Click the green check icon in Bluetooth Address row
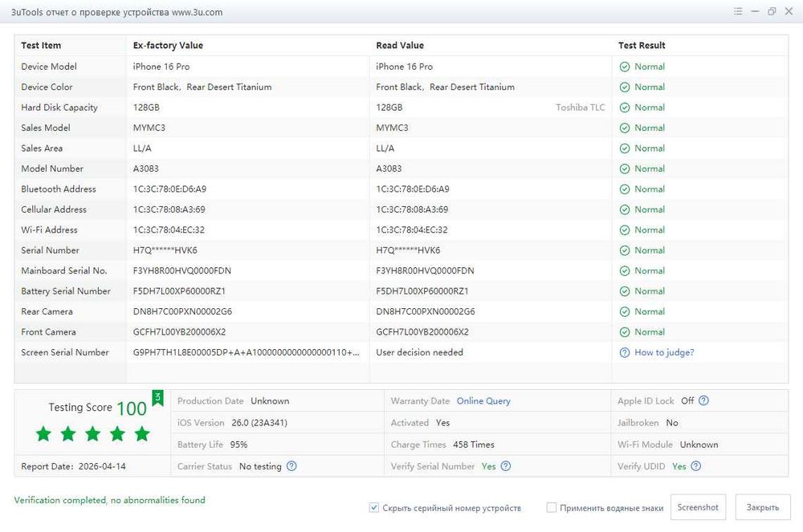 coord(624,189)
